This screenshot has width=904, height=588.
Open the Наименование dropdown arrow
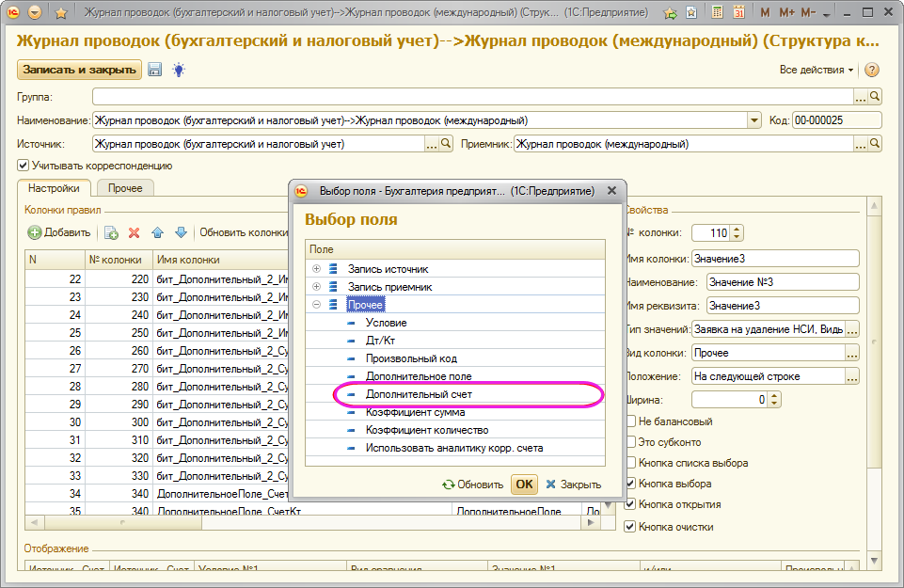pyautogui.click(x=753, y=120)
